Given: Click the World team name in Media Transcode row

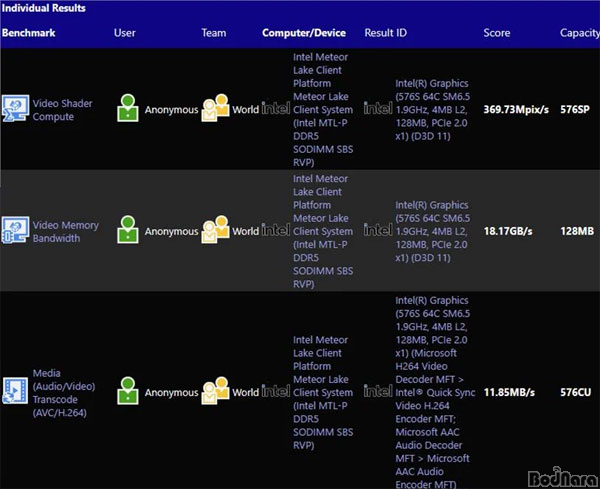Looking at the screenshot, I should pyautogui.click(x=246, y=393).
